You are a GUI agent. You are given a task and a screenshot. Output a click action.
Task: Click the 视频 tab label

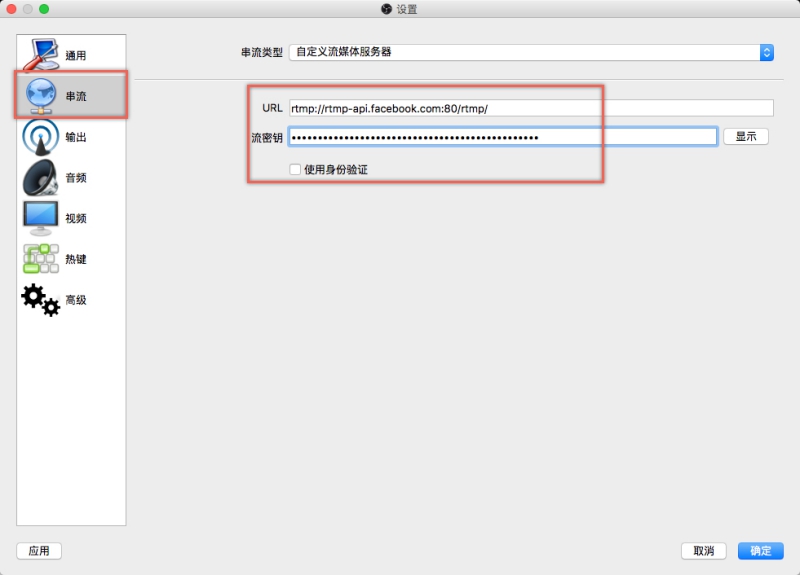(x=76, y=218)
